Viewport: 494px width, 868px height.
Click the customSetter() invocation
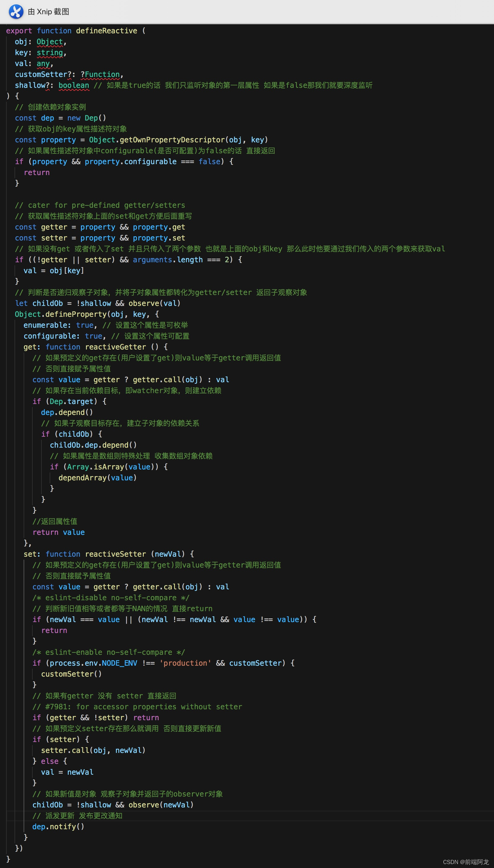(x=71, y=674)
